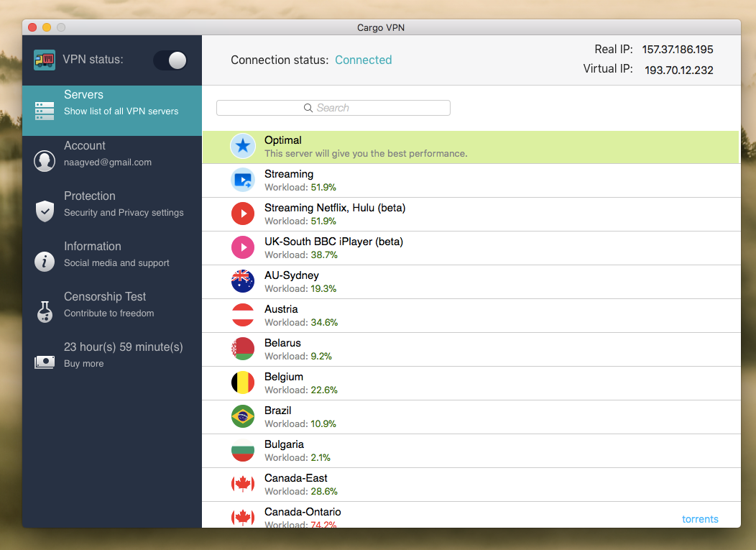
Task: Open the Censorship Test tab
Action: [112, 311]
